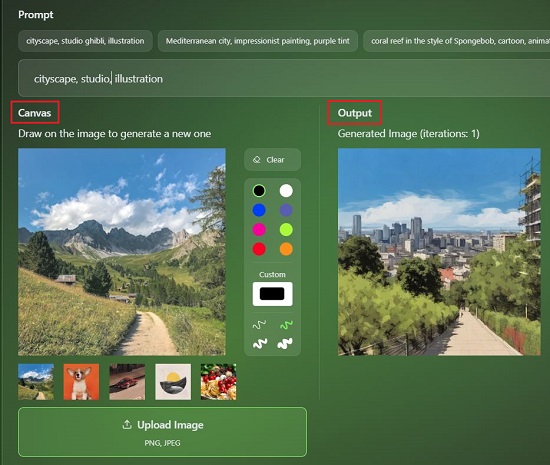Click the upload arrow icon
This screenshot has width=550, height=465.
click(127, 425)
